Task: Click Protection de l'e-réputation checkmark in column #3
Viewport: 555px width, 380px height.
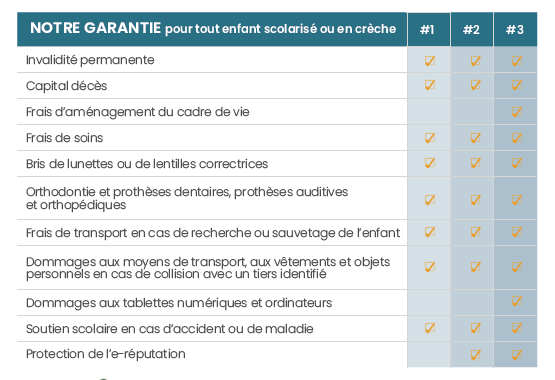Action: (x=517, y=355)
